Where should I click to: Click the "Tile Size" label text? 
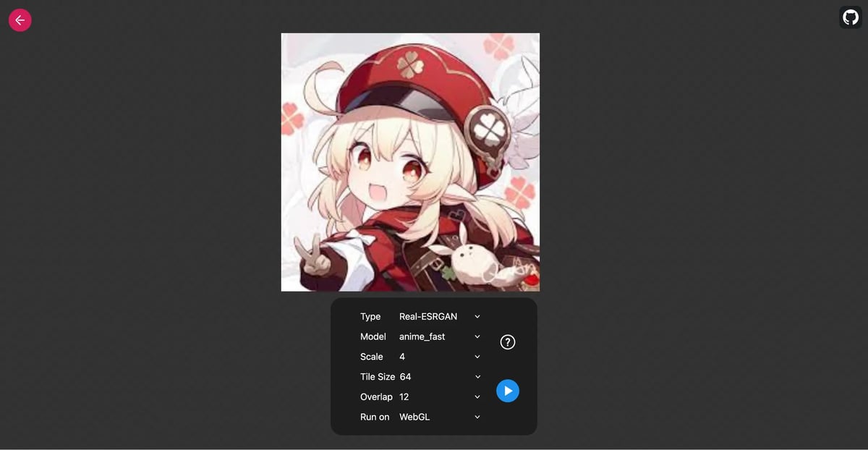point(378,377)
